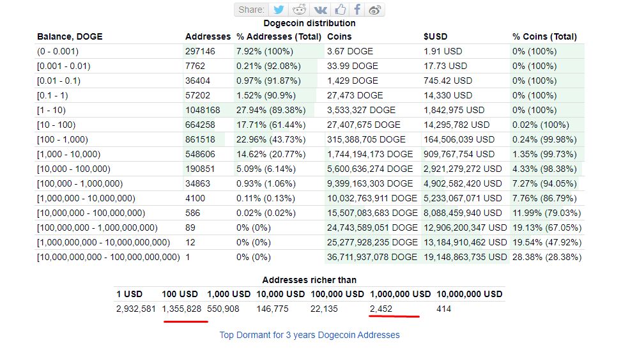Open Top Dormant for 3 years link
The image size is (644, 354).
309,335
